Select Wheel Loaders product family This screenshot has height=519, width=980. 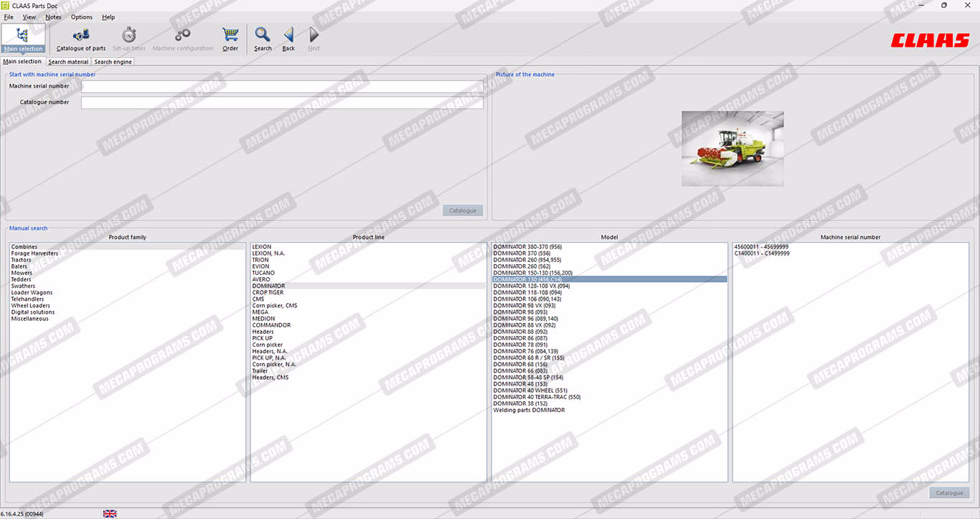pos(128,306)
